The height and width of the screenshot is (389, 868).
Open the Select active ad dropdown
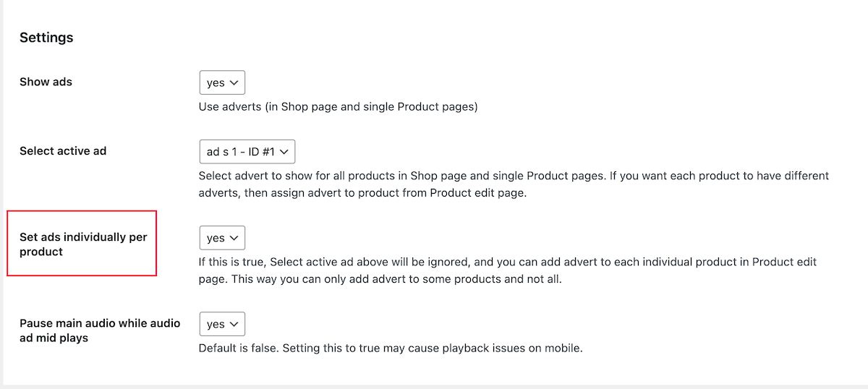(247, 152)
